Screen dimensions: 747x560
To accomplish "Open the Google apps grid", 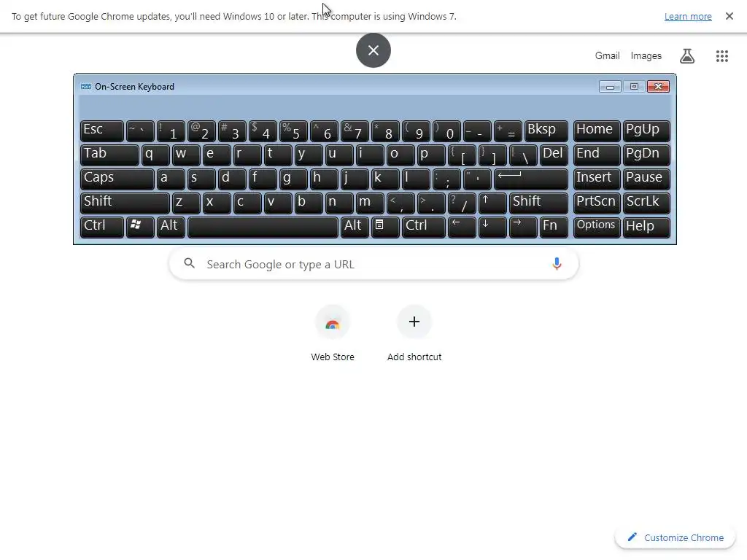I will pos(721,56).
